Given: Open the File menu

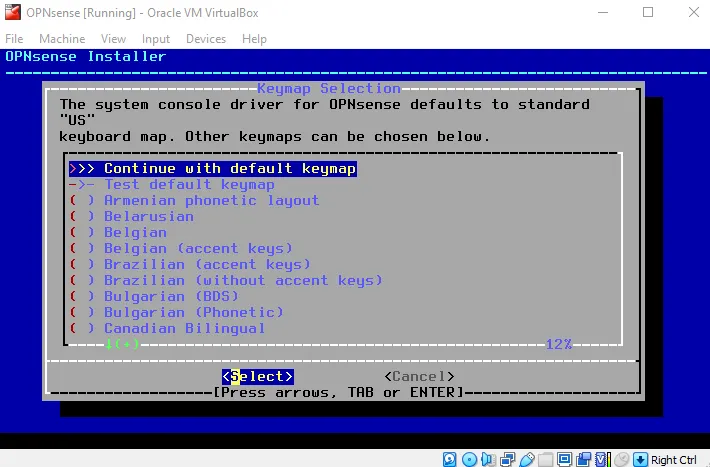Looking at the screenshot, I should point(14,39).
